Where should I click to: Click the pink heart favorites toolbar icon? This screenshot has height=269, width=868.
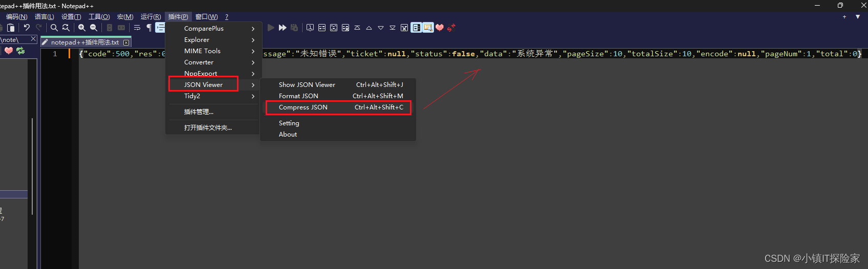pyautogui.click(x=440, y=28)
